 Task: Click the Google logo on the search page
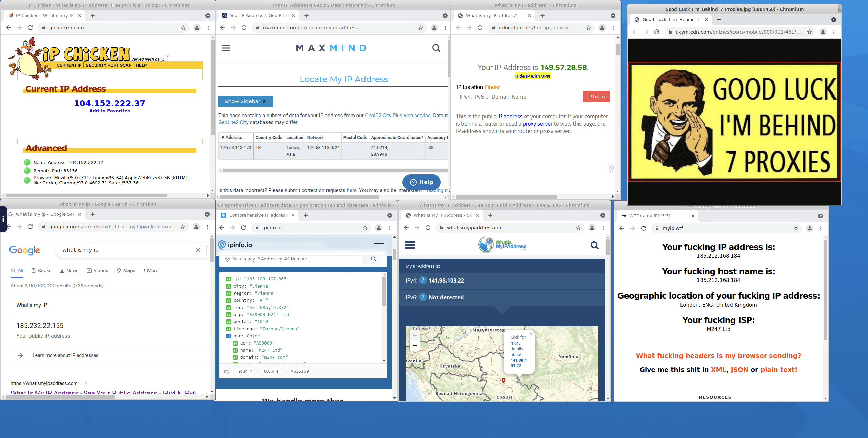click(x=24, y=250)
